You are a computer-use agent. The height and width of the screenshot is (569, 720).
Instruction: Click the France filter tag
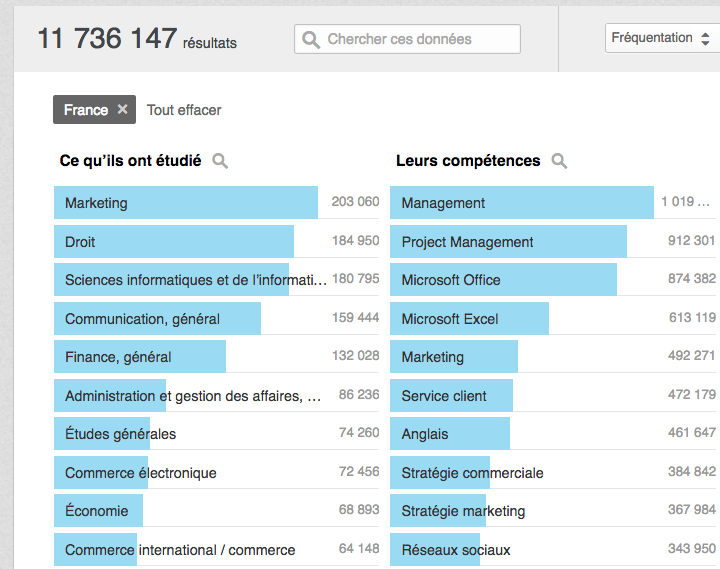tap(84, 110)
